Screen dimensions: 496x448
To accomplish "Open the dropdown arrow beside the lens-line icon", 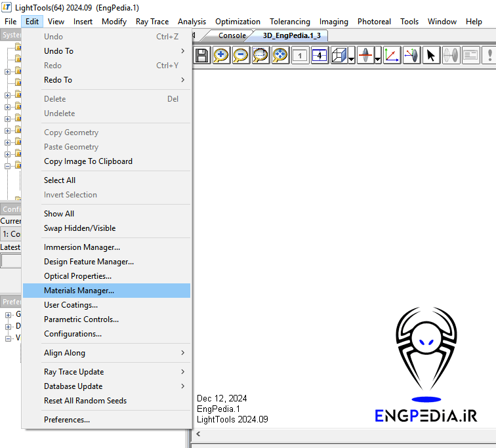I will [x=378, y=56].
